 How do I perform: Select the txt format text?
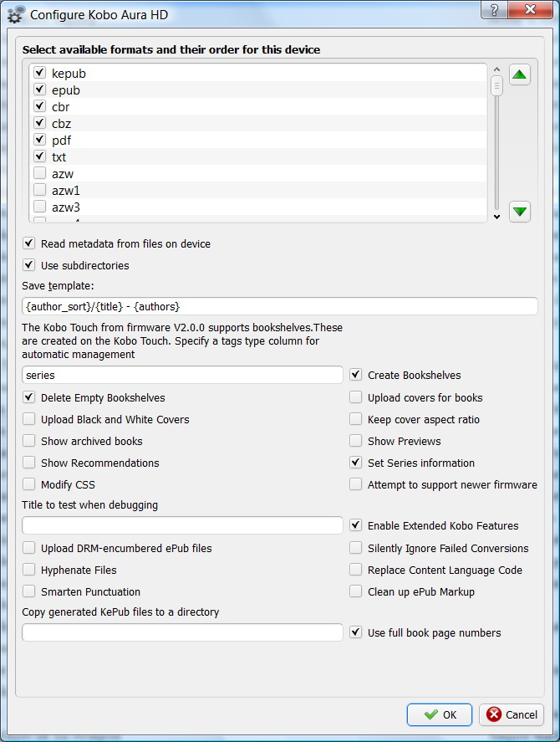tap(59, 157)
